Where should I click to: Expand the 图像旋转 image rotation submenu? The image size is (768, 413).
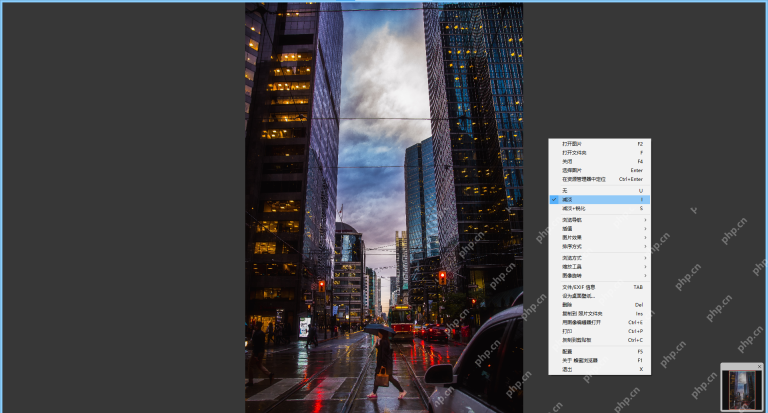[x=600, y=275]
